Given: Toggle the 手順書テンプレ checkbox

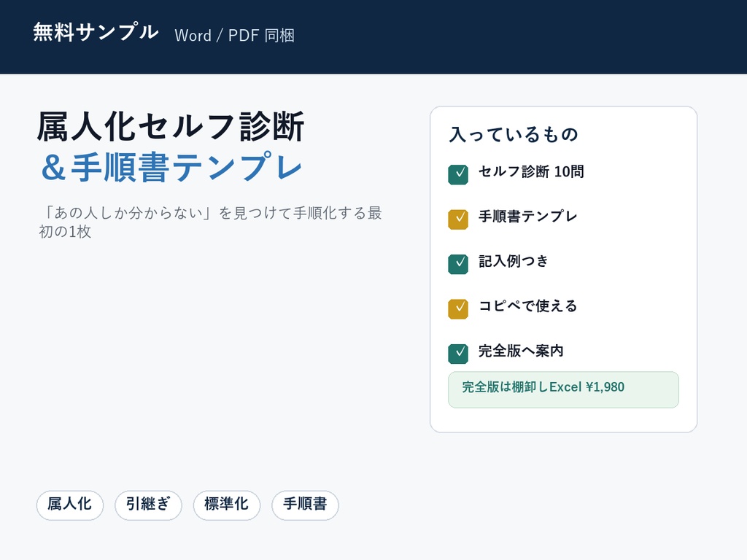Looking at the screenshot, I should pyautogui.click(x=458, y=219).
